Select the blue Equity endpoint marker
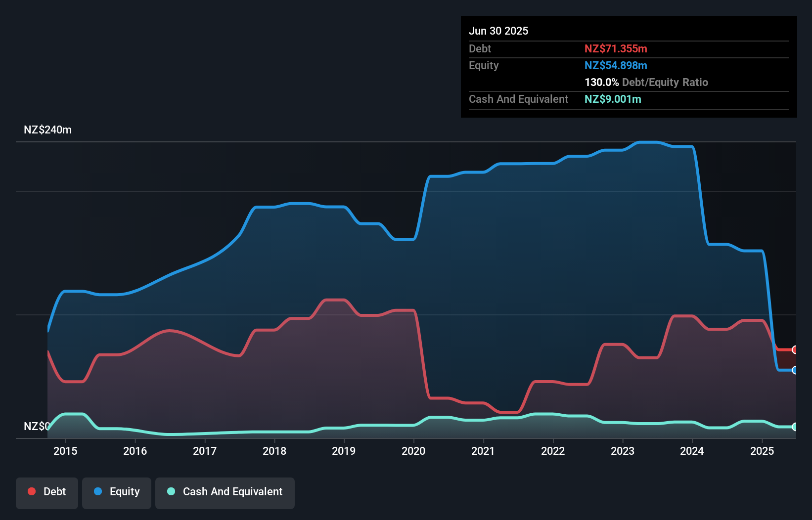The width and height of the screenshot is (812, 520). tap(795, 370)
